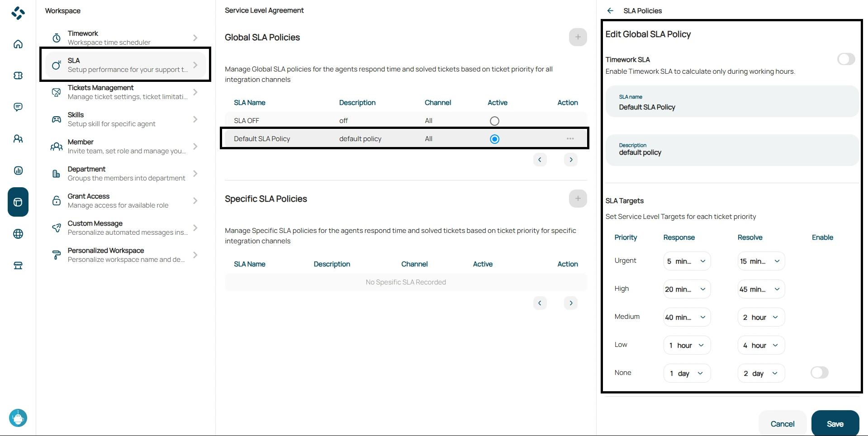Open the chat bubble icon in left rail
Screen dimensions: 868x436
[x=18, y=107]
